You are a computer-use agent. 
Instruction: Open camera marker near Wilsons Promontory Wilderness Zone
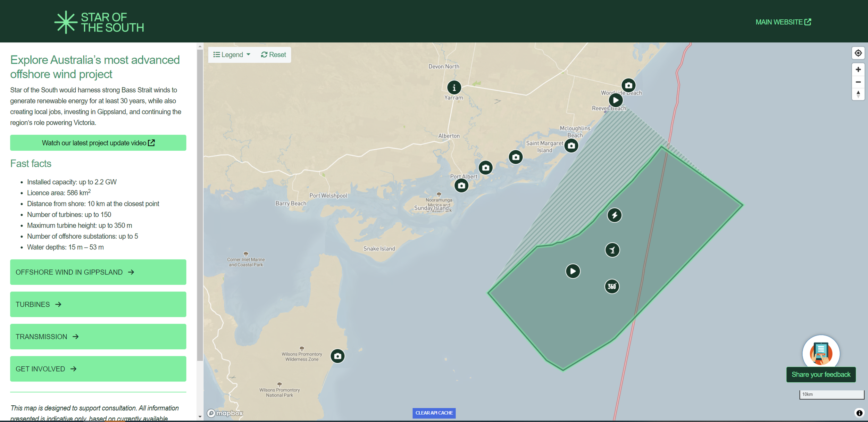pos(337,356)
